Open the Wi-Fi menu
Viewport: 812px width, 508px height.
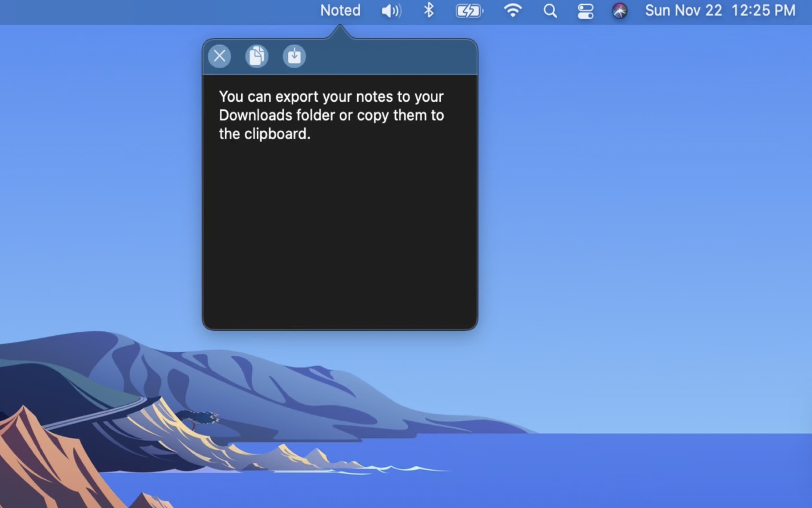(512, 11)
